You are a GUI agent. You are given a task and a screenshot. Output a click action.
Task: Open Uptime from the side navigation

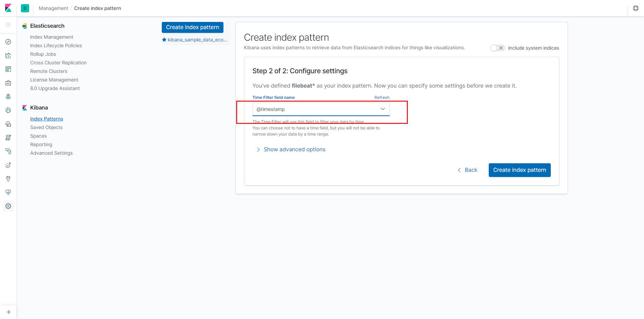tap(8, 165)
